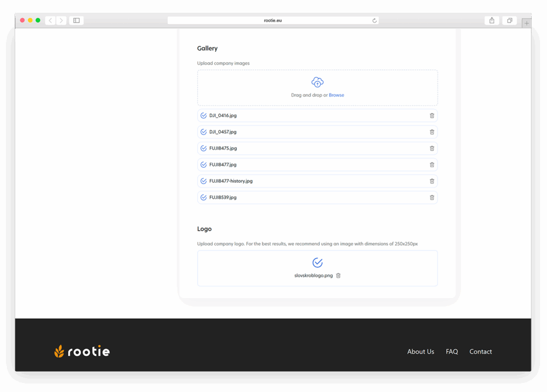Viewport: 547px width, 392px height.
Task: Go back to the previous page
Action: coord(50,20)
